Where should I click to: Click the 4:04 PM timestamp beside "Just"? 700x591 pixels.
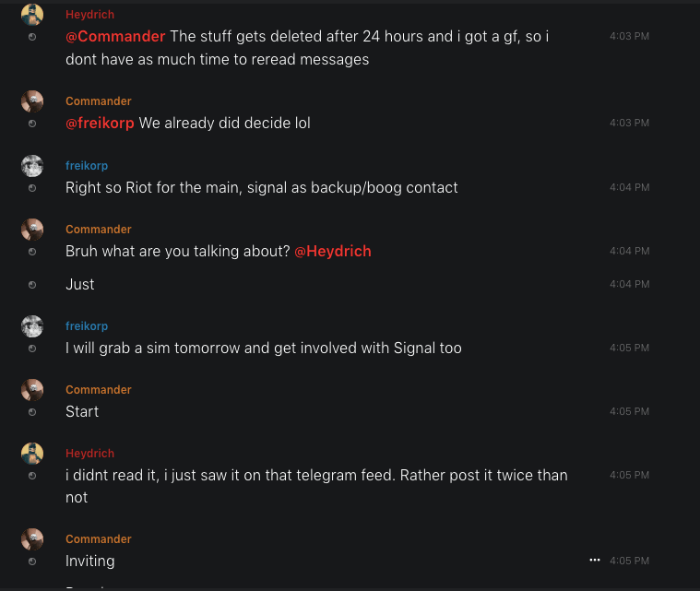point(629,284)
